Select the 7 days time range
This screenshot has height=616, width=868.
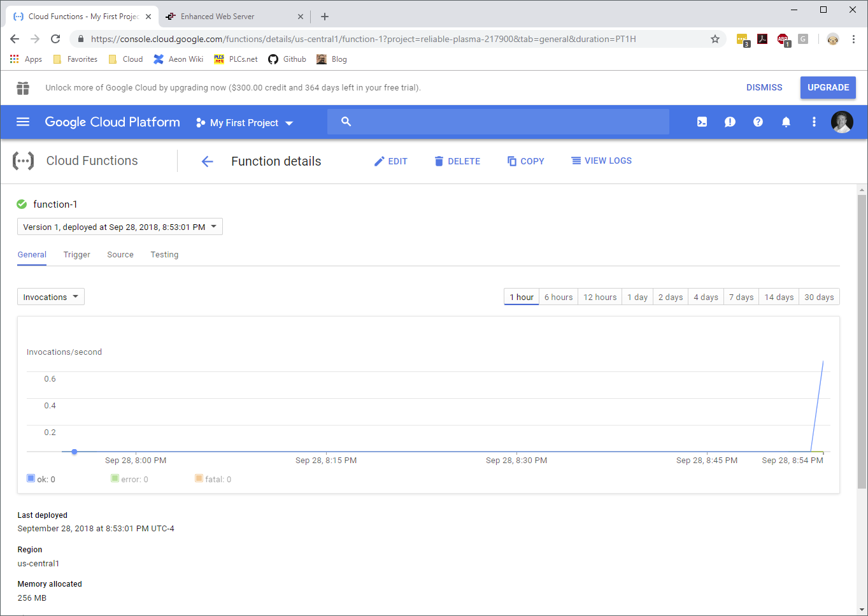741,297
